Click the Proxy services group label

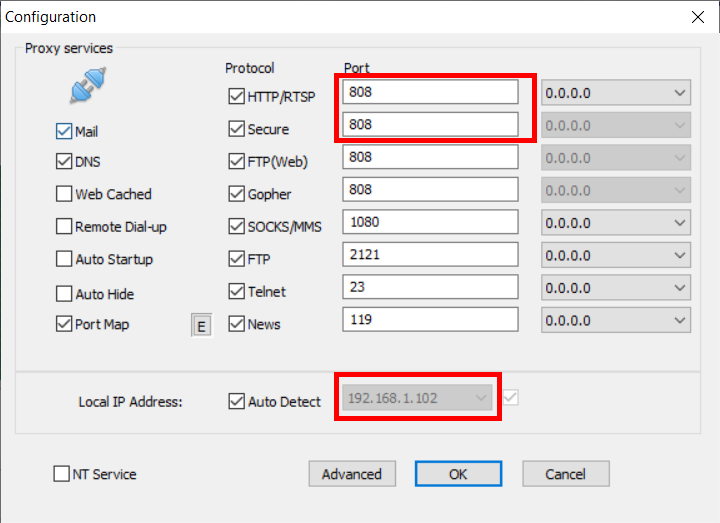(x=69, y=48)
